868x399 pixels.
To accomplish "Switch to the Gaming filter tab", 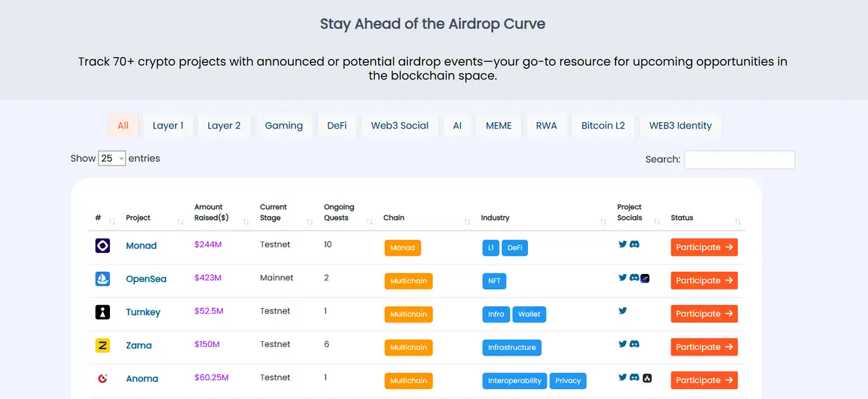I will point(284,126).
